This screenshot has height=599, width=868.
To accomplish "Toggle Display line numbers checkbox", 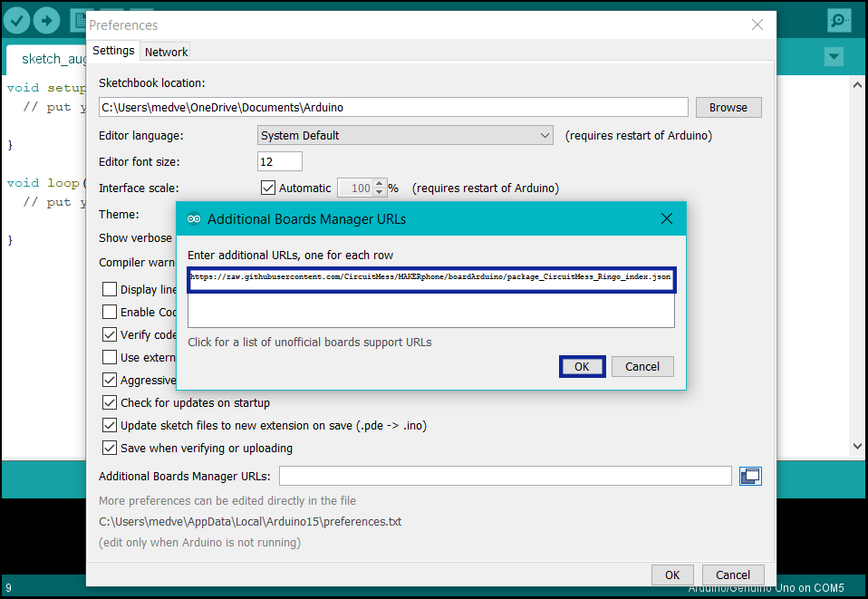I will coord(110,290).
